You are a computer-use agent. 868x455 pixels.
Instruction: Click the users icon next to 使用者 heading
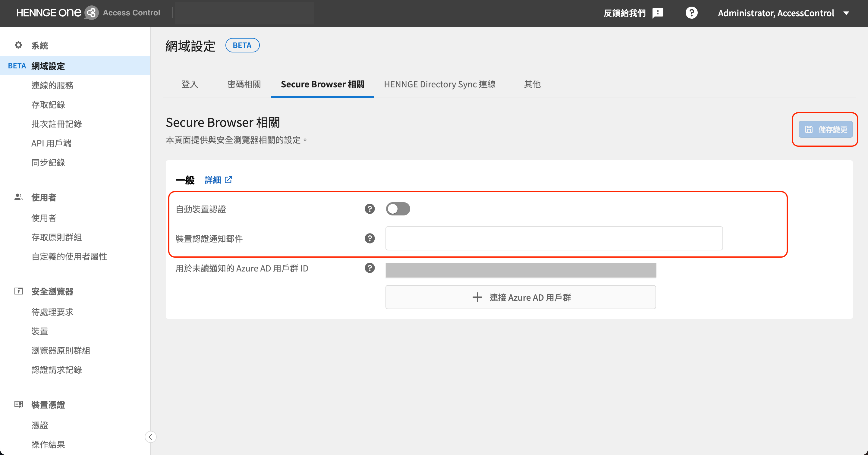18,197
